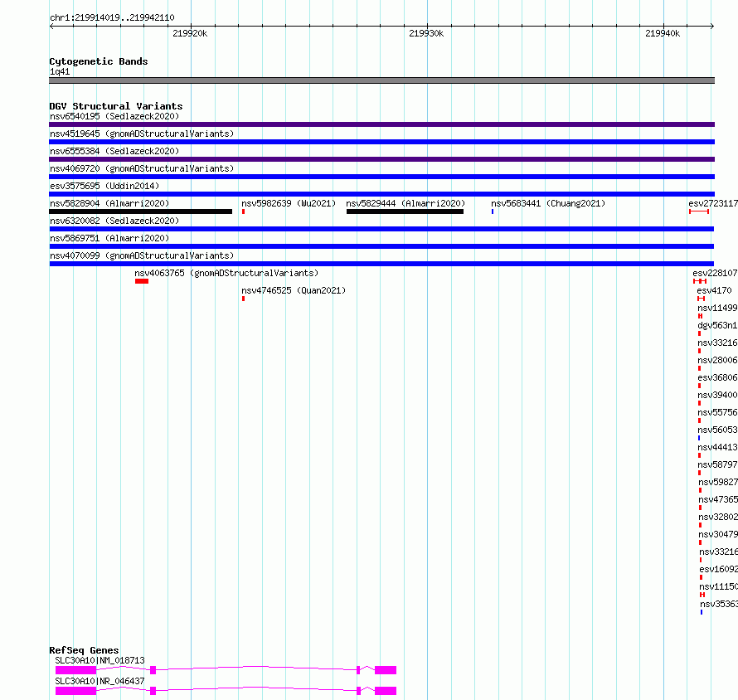Select the nsv5982639 (Wu2021) variant label
The width and height of the screenshot is (738, 700).
click(x=289, y=203)
